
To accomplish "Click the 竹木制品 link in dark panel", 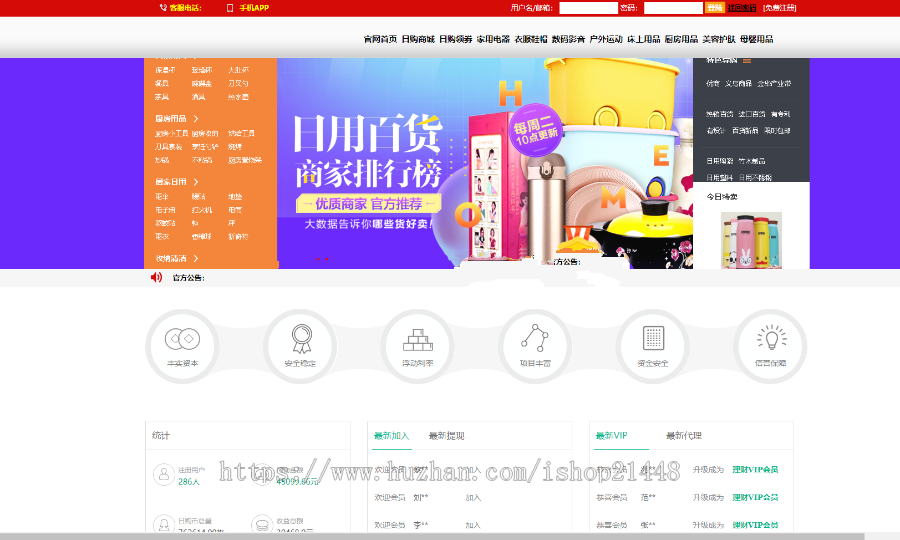I will pyautogui.click(x=752, y=161).
